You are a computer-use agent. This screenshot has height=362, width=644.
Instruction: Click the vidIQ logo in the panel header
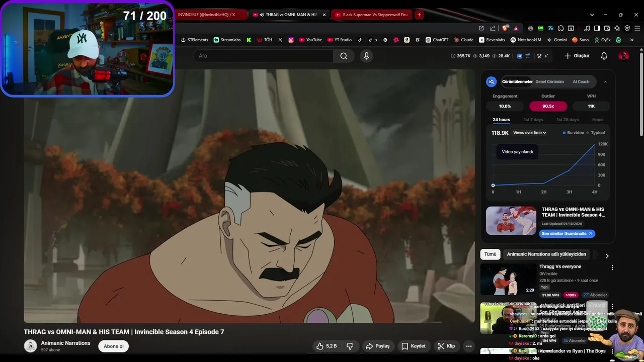pos(492,81)
